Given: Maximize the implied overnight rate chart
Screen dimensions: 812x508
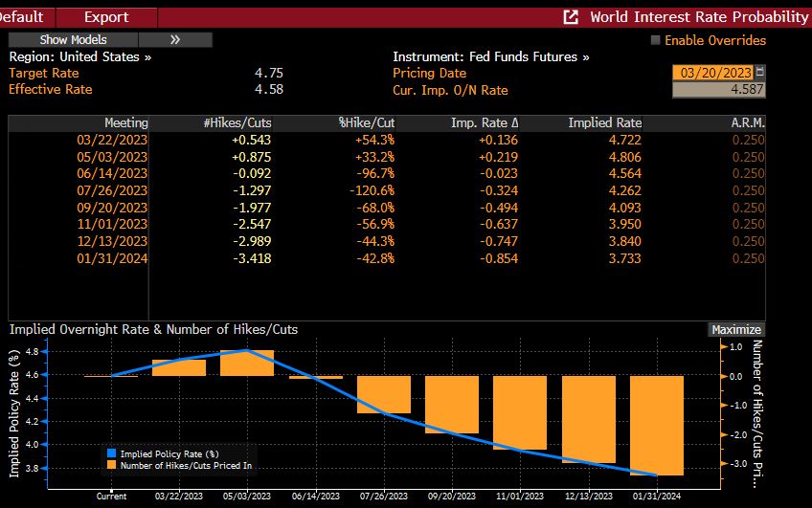Looking at the screenshot, I should (735, 329).
